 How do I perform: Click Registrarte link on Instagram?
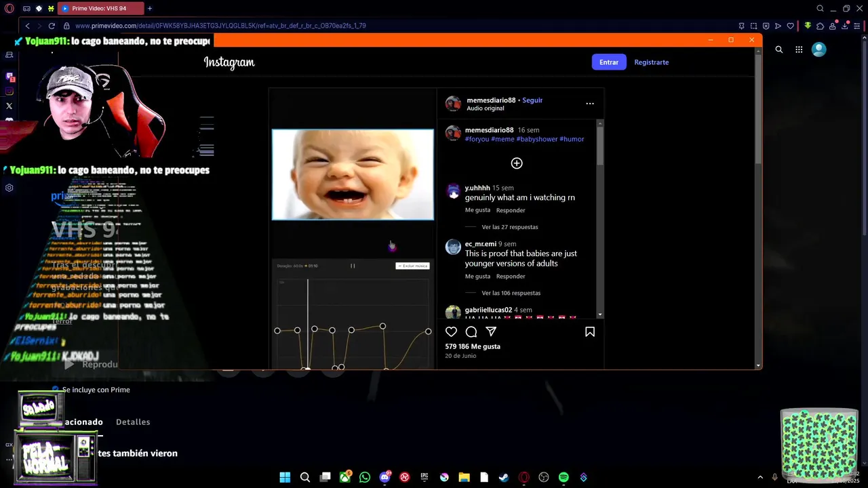click(651, 62)
